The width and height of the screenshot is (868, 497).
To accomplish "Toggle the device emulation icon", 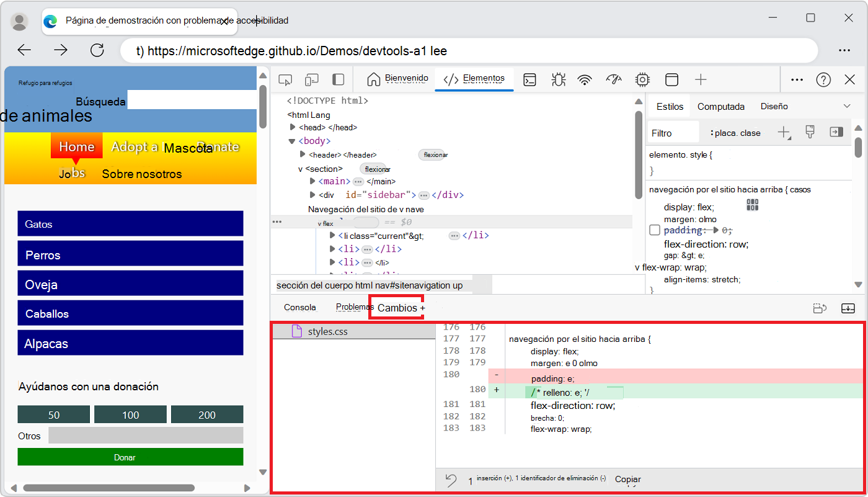I will [x=311, y=79].
